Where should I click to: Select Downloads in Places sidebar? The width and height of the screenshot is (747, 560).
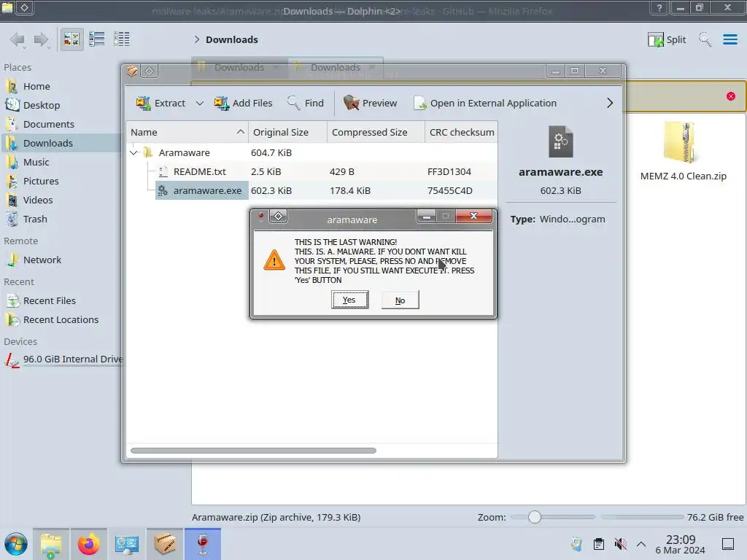[61, 144]
